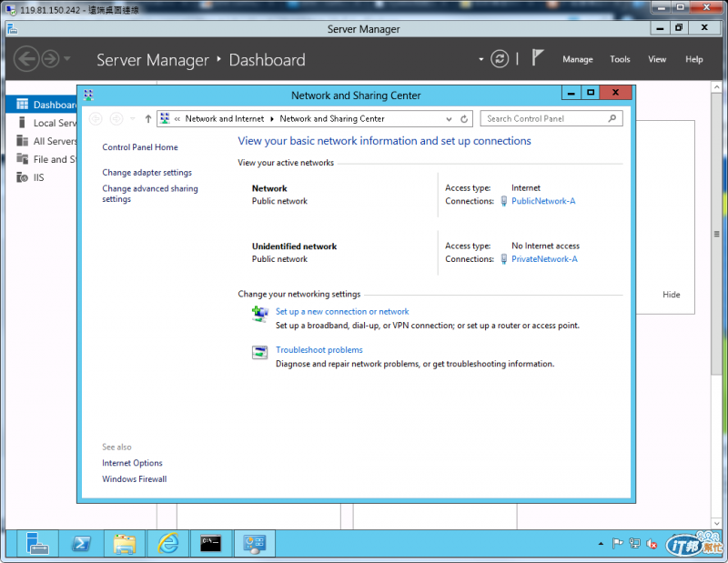Click the search magnifier icon
Image resolution: width=728 pixels, height=563 pixels.
612,119
